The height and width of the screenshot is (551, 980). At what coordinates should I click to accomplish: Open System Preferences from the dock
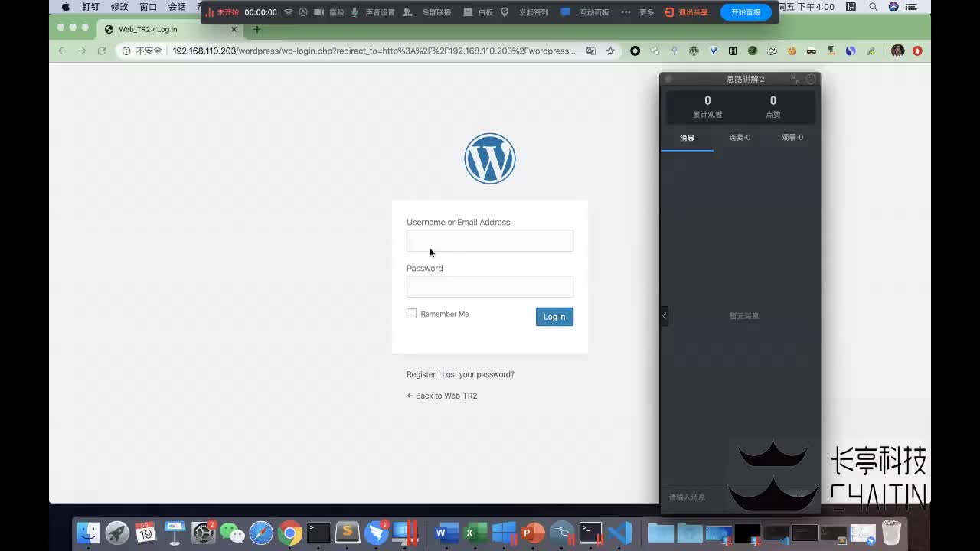tap(203, 533)
